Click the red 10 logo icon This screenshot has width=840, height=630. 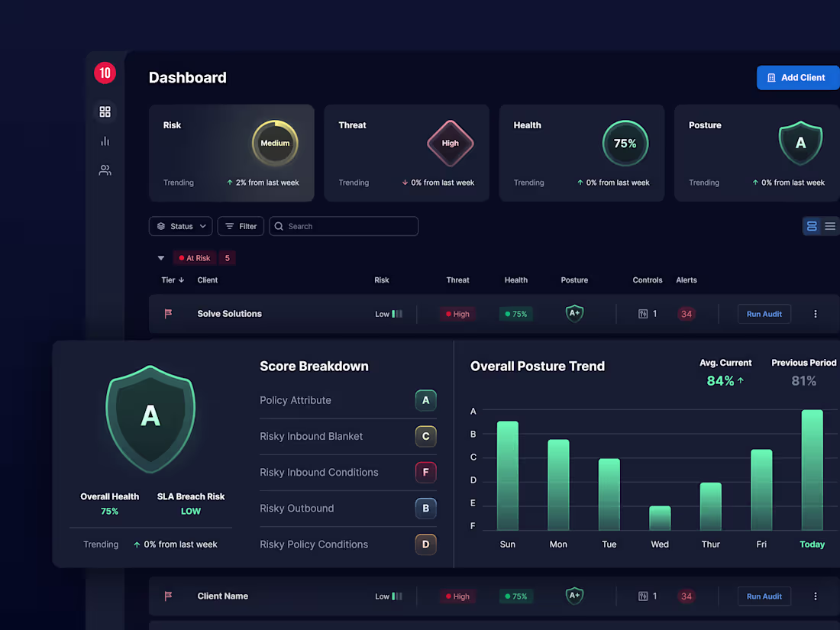coord(105,73)
